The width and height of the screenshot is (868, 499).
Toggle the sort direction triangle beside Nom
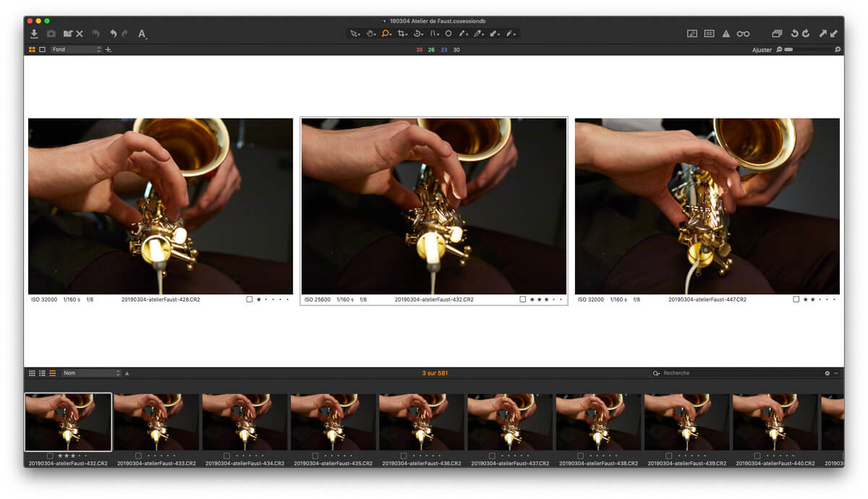(x=127, y=373)
